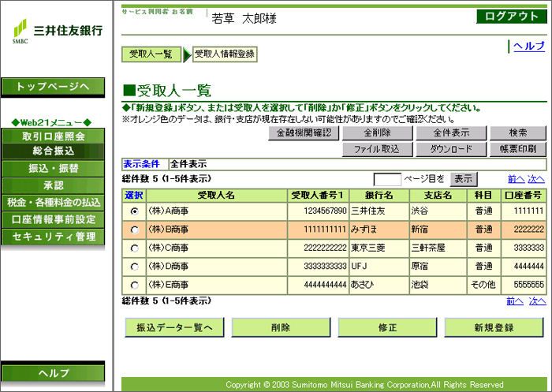Click the 支店名 column header
Screen dimensions: 552x392
(438, 196)
